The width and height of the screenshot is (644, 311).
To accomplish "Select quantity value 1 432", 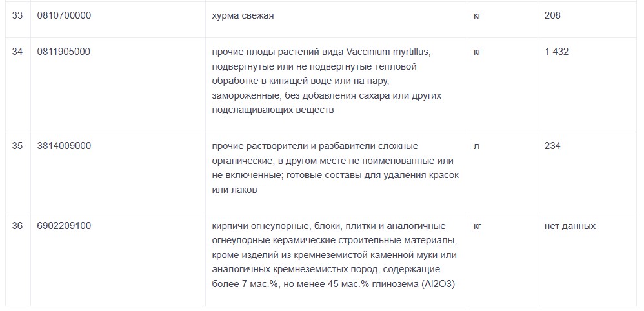I will click(556, 52).
